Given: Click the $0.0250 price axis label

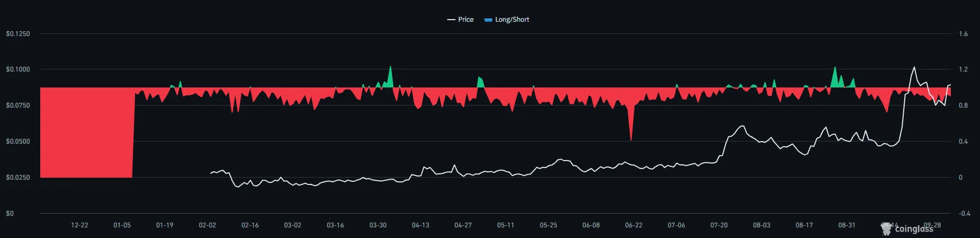Looking at the screenshot, I should (18, 178).
